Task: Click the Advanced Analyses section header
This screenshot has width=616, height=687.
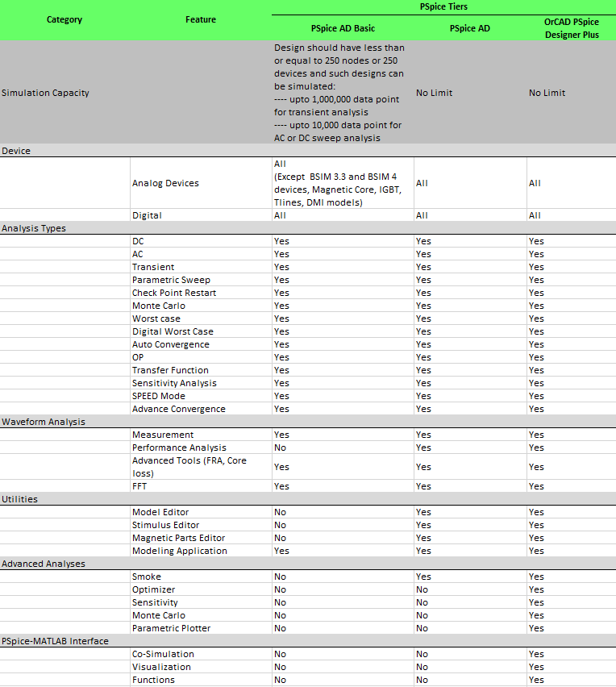Action: (308, 564)
